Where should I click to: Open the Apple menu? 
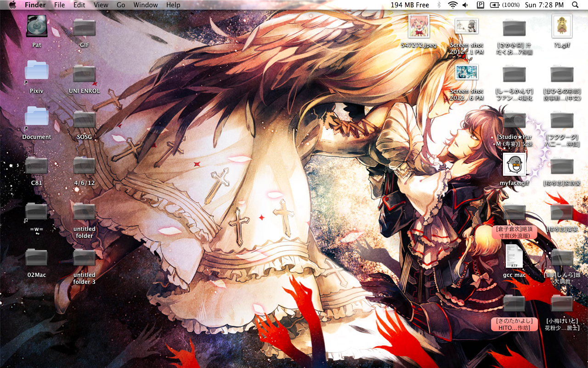12,5
